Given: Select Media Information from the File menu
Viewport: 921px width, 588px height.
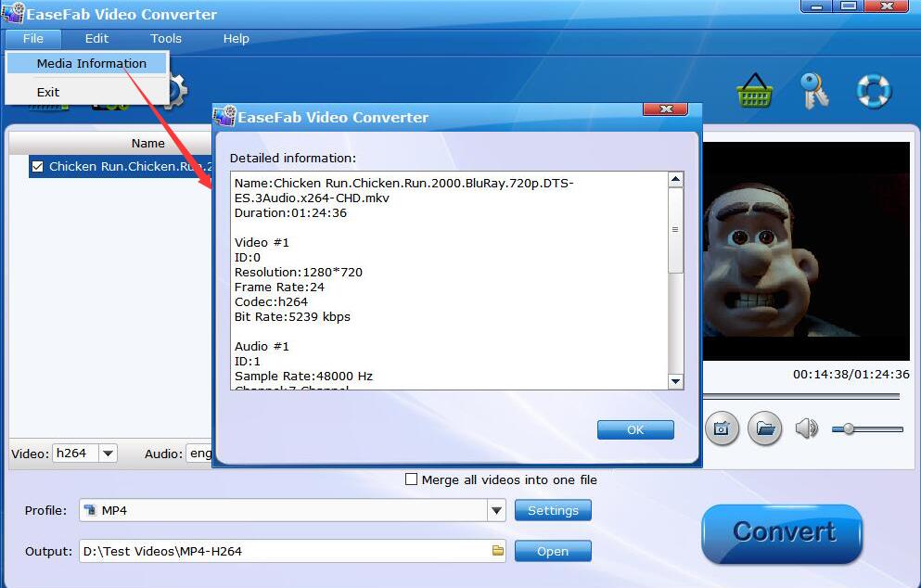Looking at the screenshot, I should [x=87, y=63].
